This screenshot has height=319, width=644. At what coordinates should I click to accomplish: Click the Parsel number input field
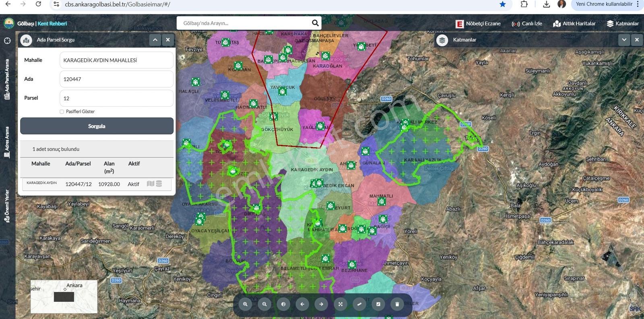[116, 98]
